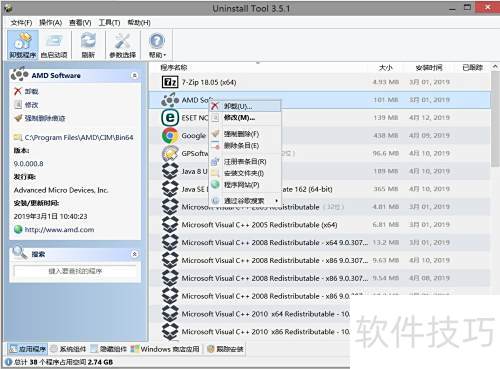The width and height of the screenshot is (500, 369).
Task: Select the 7-Zip 18.05 (x64) entry name
Action: 209,82
